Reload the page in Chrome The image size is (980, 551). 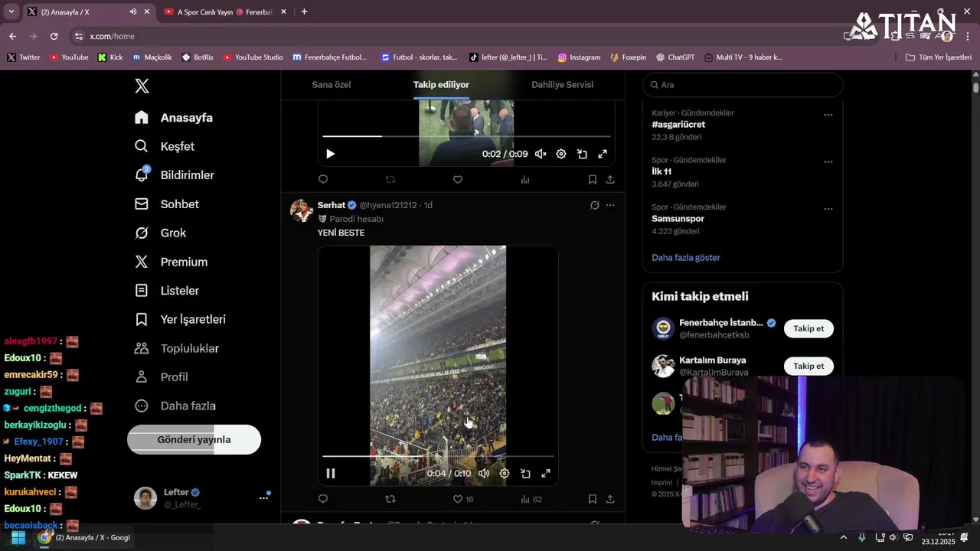[54, 36]
